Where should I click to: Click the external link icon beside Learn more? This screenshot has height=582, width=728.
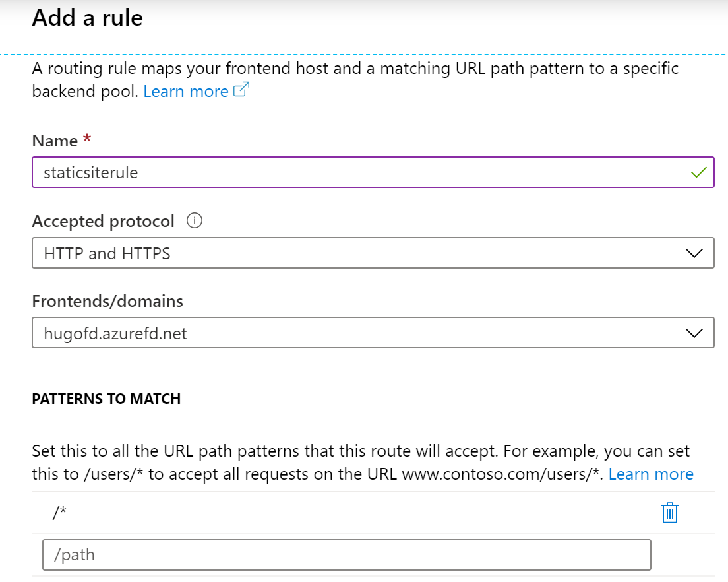coord(241,91)
